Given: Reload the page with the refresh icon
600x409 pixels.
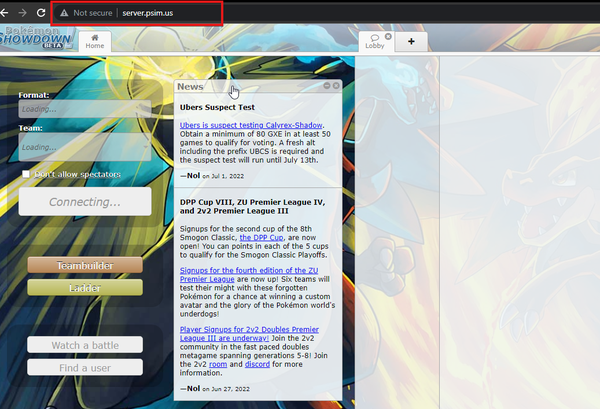Looking at the screenshot, I should pyautogui.click(x=41, y=13).
